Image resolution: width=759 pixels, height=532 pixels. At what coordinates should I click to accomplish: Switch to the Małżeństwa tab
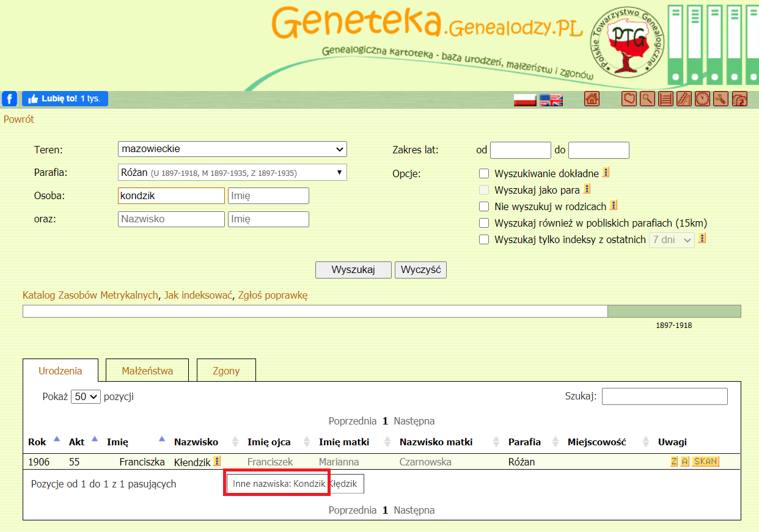click(x=147, y=370)
